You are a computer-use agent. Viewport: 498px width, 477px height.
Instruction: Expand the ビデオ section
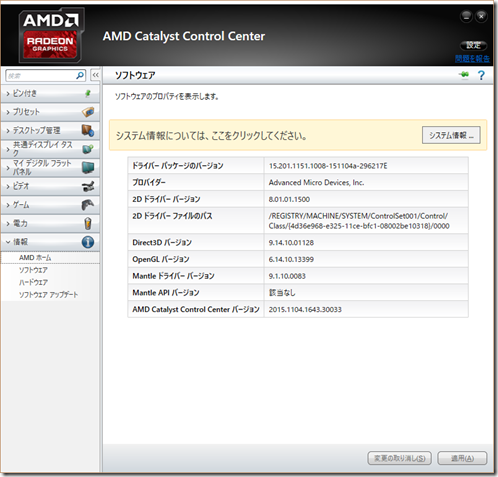pos(50,186)
